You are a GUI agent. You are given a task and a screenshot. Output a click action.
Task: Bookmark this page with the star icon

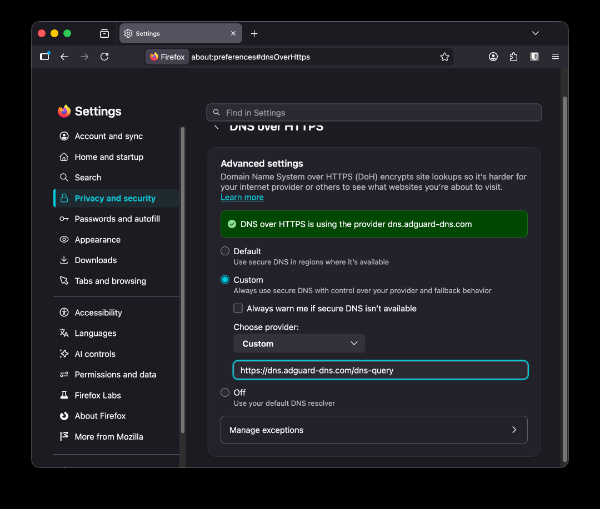click(x=444, y=57)
